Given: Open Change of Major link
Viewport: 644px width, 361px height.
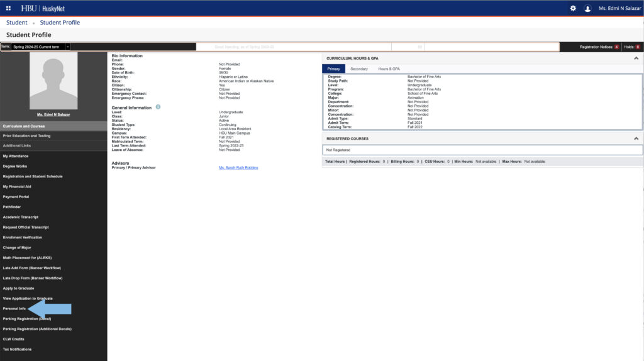Looking at the screenshot, I should pyautogui.click(x=17, y=248).
